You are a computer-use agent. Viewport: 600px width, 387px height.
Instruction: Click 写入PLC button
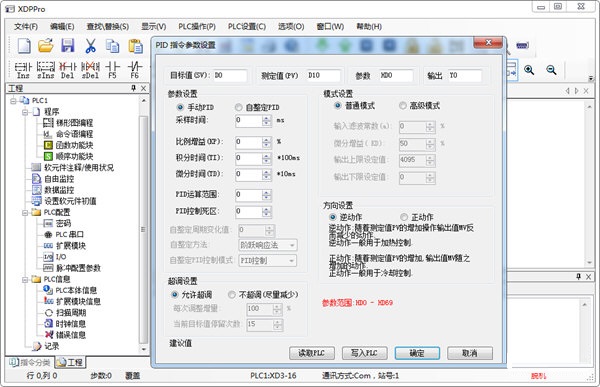pos(364,353)
